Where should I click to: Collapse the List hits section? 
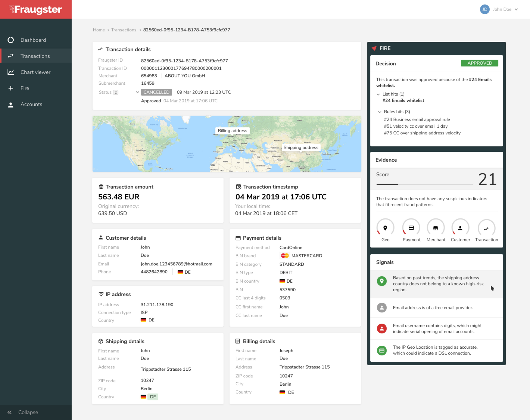point(378,94)
